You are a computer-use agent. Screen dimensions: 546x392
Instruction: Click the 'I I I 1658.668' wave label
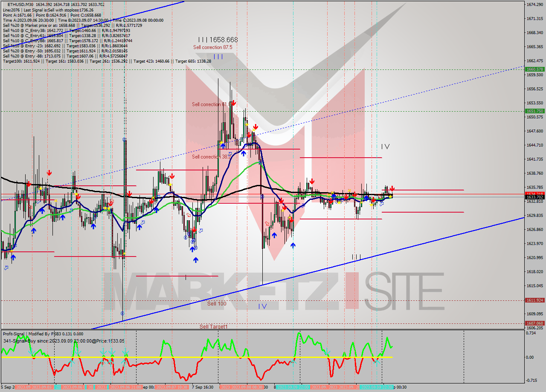218,40
